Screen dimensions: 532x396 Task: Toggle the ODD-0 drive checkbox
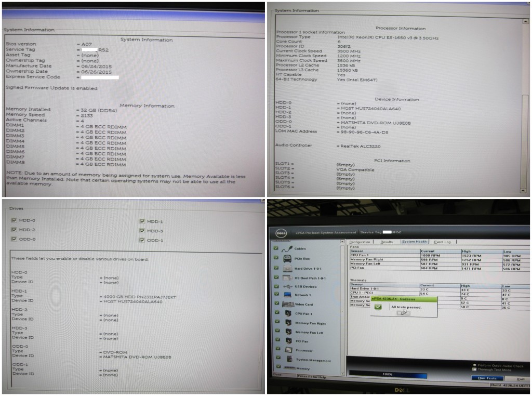(14, 239)
